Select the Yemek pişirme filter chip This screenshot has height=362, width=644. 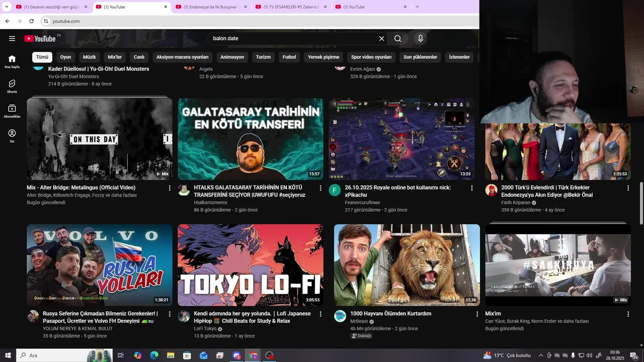(x=324, y=57)
